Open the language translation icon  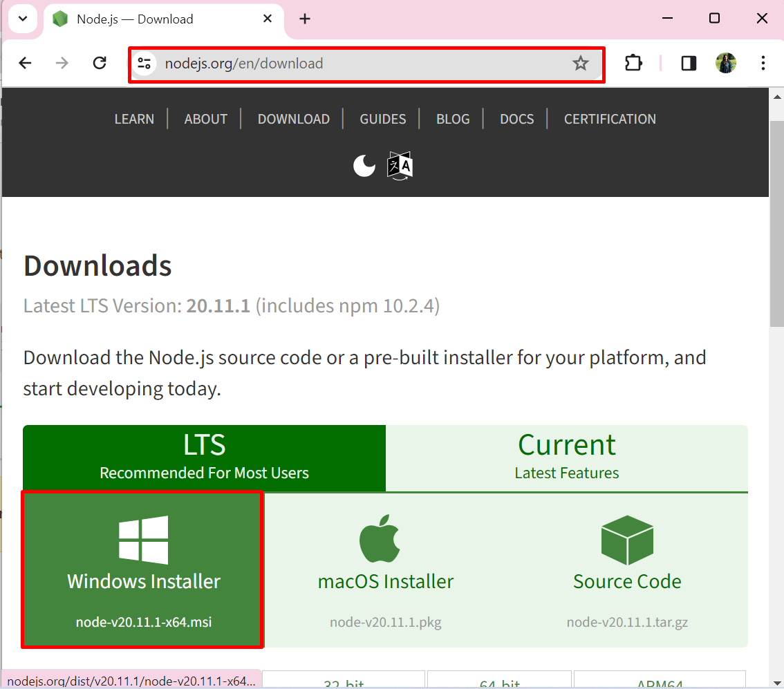pos(400,166)
